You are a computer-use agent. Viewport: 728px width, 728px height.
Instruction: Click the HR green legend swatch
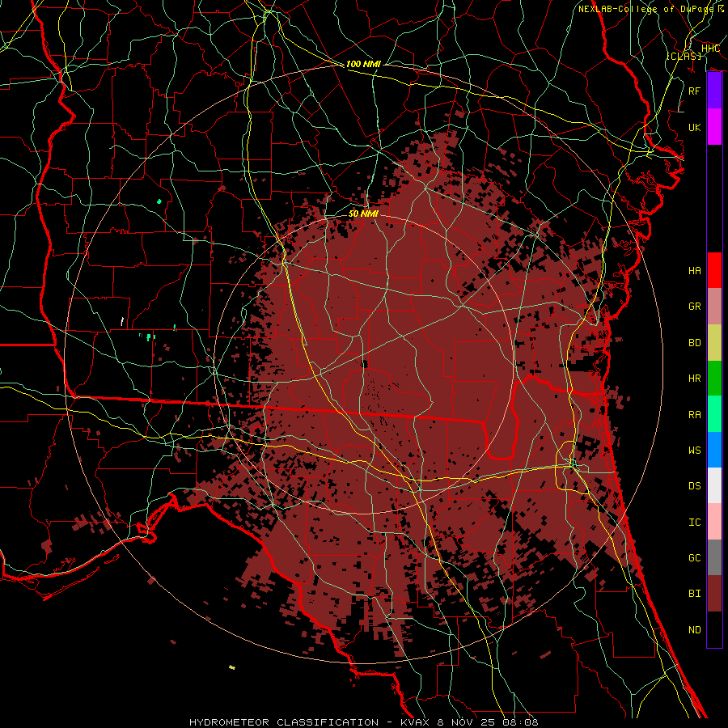coord(714,378)
